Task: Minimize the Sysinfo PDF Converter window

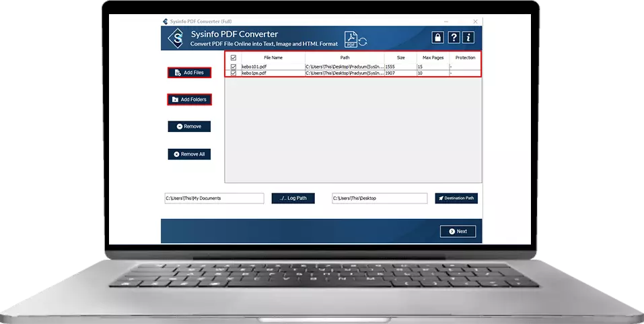Action: [446, 22]
